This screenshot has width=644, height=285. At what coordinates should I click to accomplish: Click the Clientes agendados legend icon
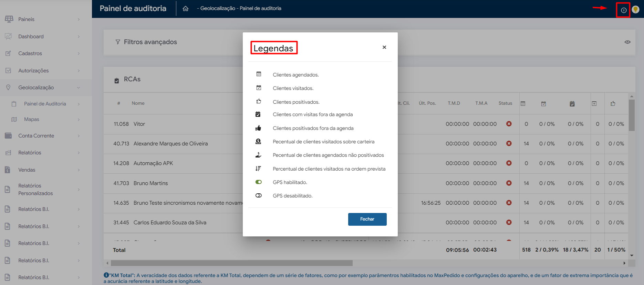259,74
